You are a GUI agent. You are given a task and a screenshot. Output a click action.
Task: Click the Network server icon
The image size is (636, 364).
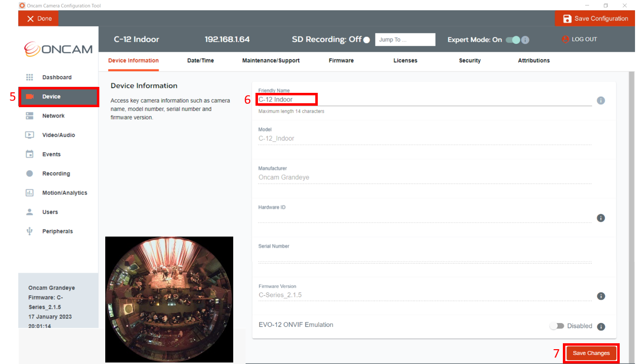30,116
